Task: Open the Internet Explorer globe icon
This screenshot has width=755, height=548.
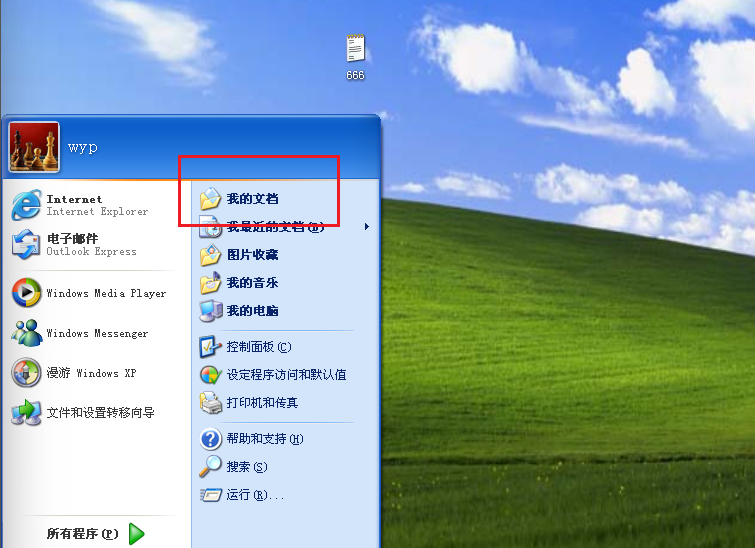Action: pos(26,205)
